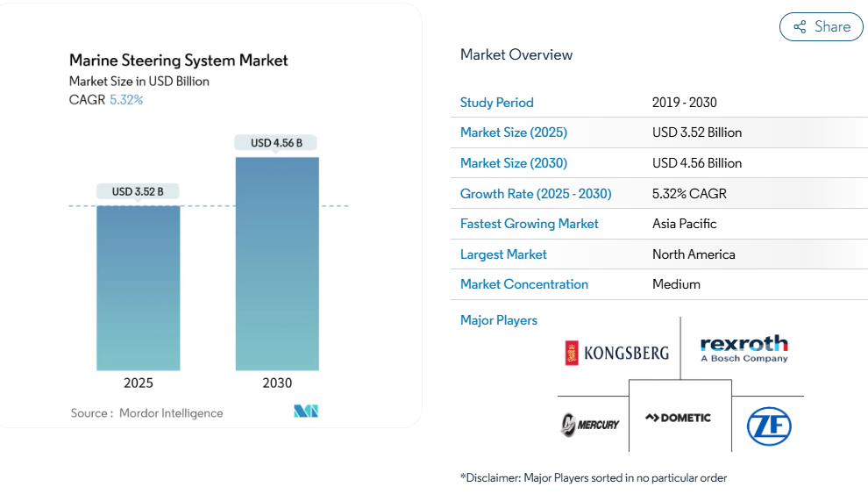Click the Share button
The image size is (868, 494).
[x=821, y=27]
